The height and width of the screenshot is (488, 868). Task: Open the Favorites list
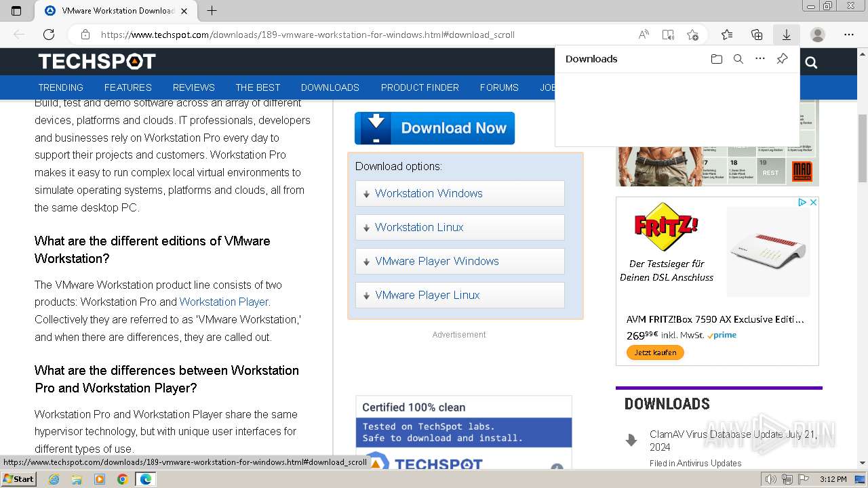(x=727, y=35)
